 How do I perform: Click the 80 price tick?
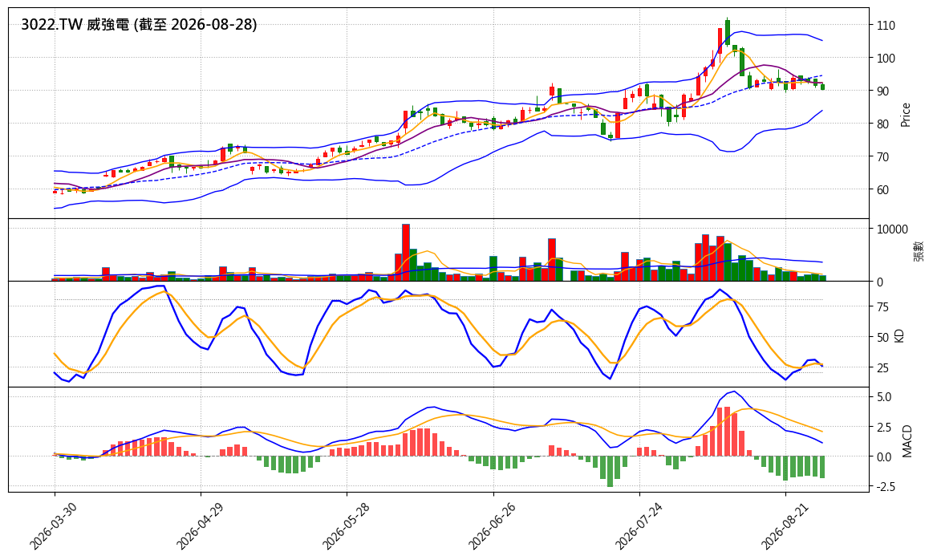[x=882, y=124]
